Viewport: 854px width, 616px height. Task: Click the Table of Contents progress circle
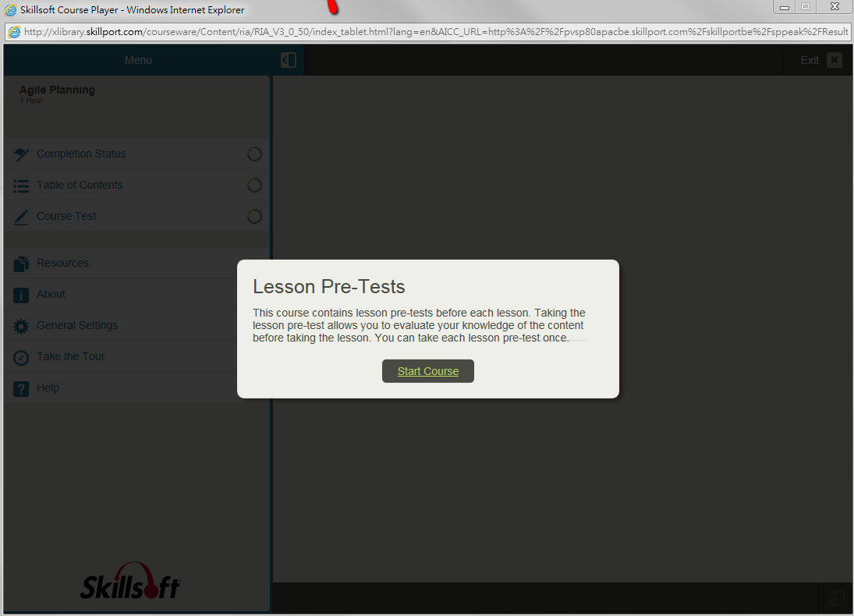click(254, 185)
